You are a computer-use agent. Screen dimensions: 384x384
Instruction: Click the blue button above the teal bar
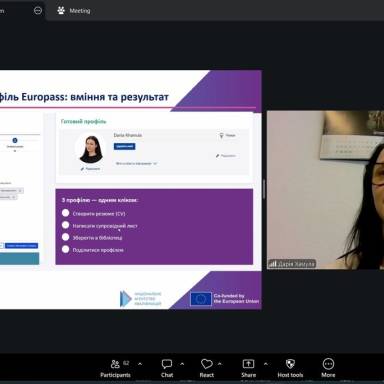(x=21, y=246)
